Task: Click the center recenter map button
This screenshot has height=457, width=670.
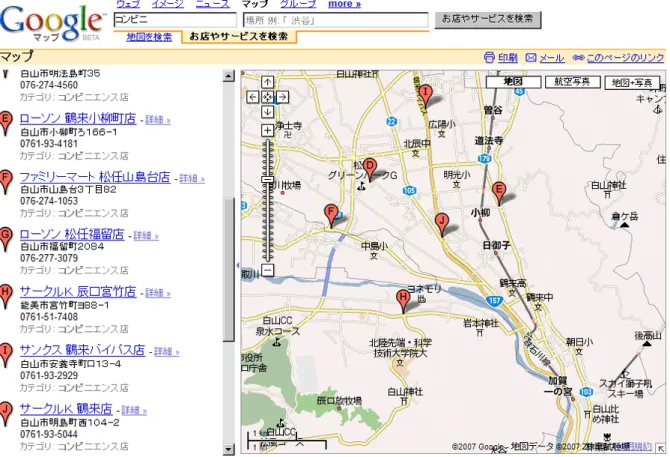Action: click(x=267, y=97)
